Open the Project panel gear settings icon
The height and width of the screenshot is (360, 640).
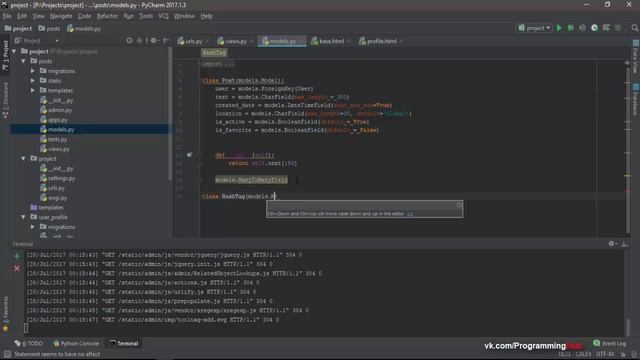pyautogui.click(x=153, y=40)
